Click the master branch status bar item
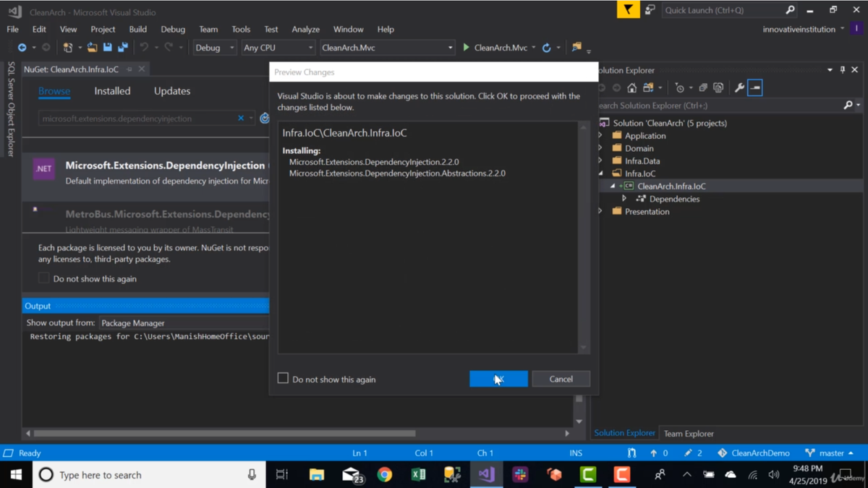 [x=829, y=453]
